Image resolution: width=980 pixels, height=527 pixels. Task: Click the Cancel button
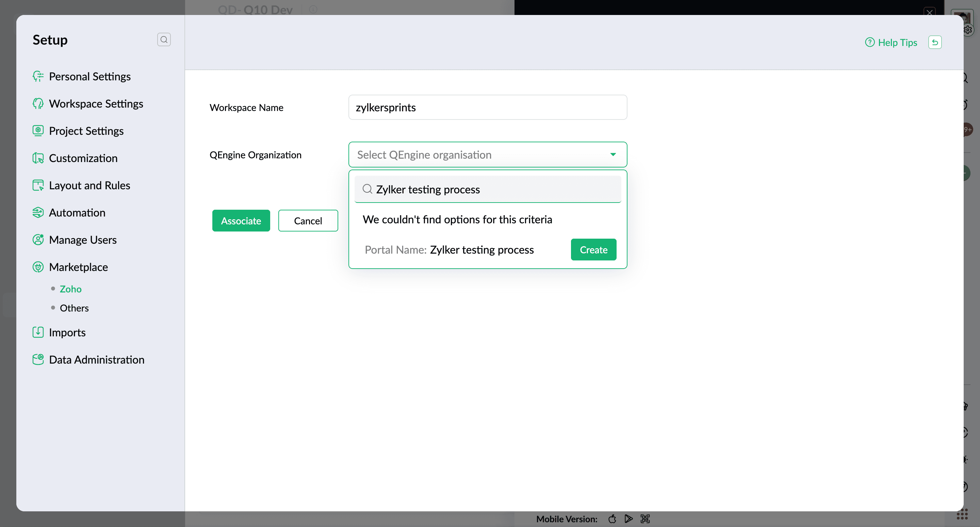coord(308,221)
